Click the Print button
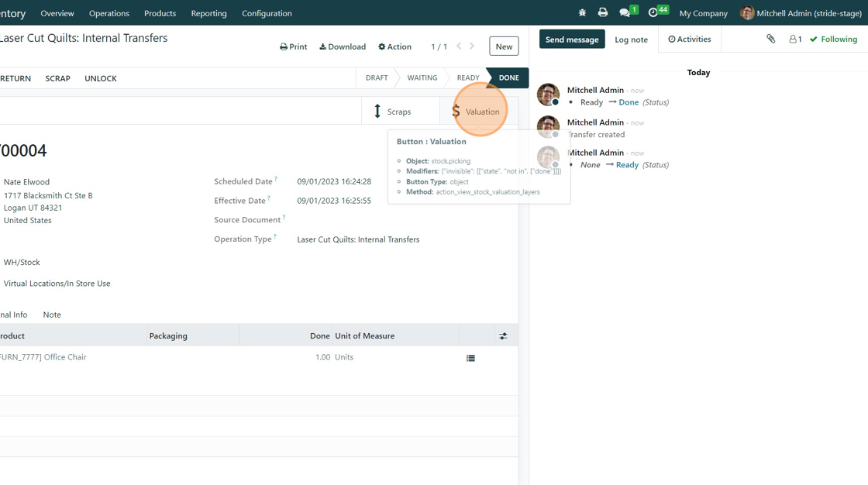Screen dimensions: 868x485 294,46
